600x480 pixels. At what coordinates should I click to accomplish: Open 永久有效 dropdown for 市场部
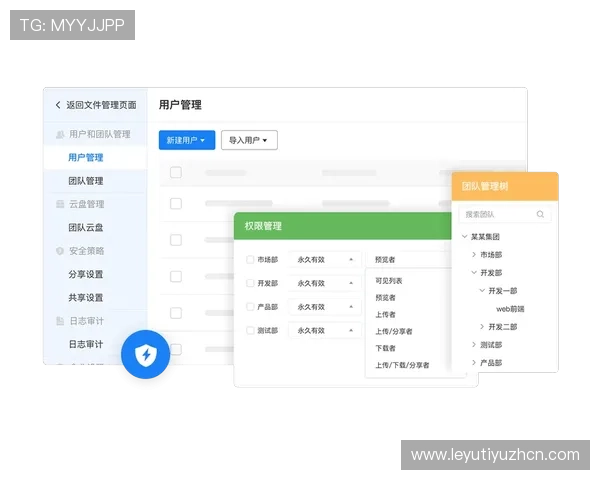pos(325,260)
